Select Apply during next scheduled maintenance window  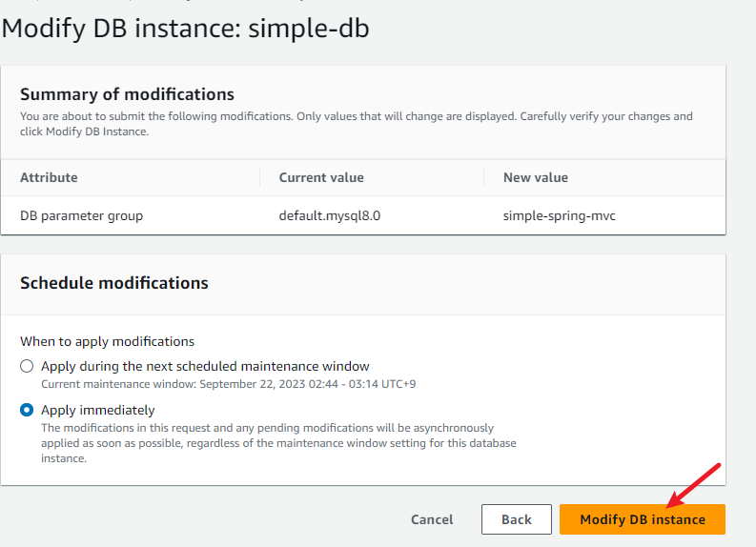(27, 366)
